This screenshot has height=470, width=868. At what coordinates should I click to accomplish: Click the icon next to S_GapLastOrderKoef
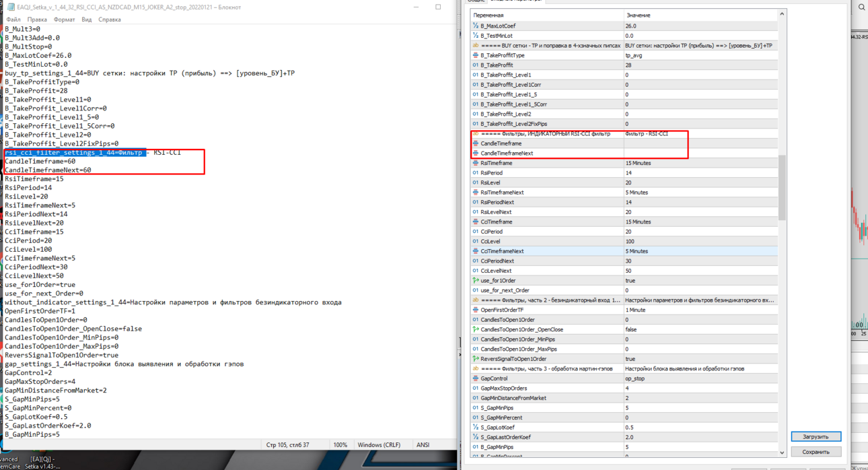tap(476, 437)
